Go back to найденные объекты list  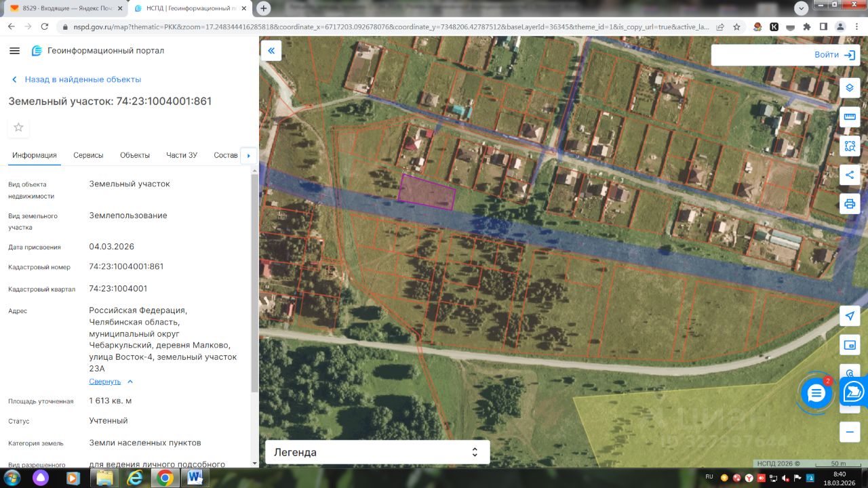point(76,79)
